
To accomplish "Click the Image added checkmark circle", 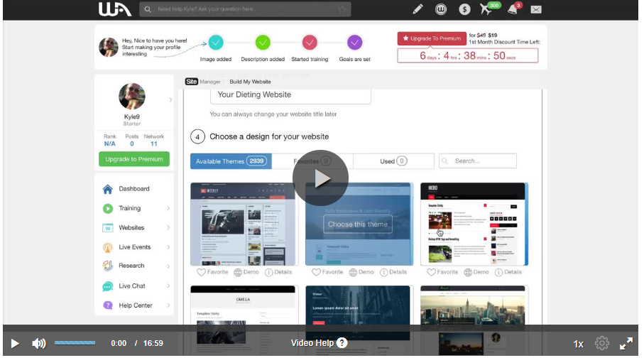I will point(216,43).
